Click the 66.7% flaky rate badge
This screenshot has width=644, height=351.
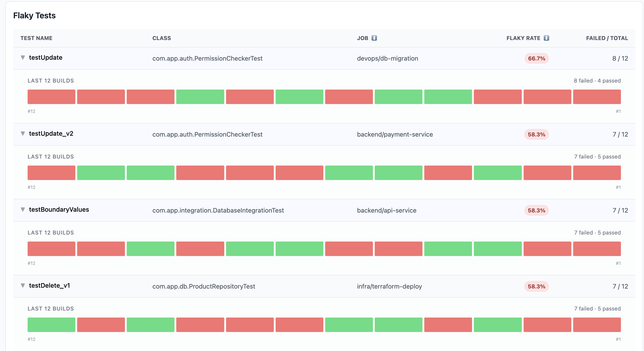click(536, 58)
